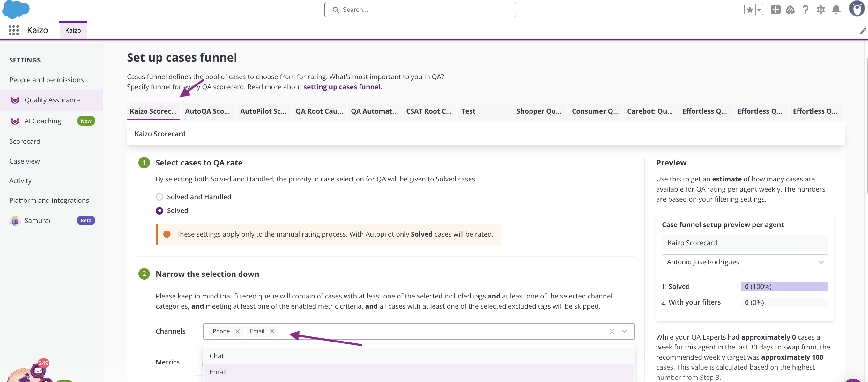Click the orange warning exclamation icon
868x382 pixels.
(x=167, y=234)
